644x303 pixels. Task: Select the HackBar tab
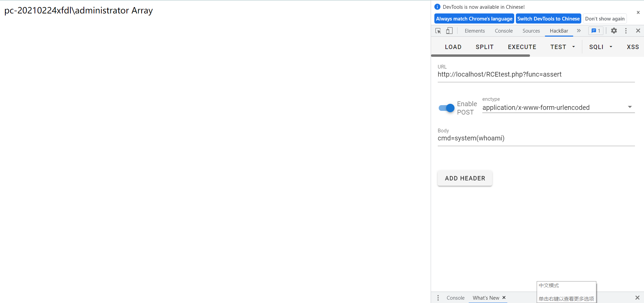point(559,31)
